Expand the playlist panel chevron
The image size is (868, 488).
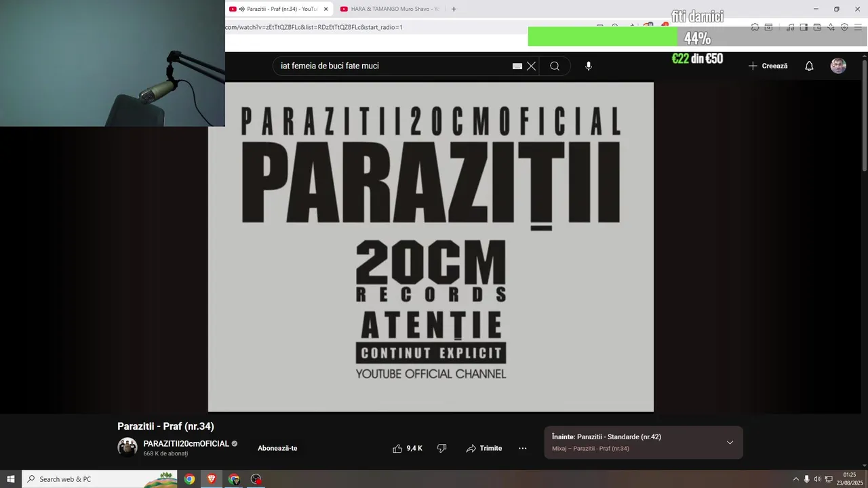(x=730, y=443)
